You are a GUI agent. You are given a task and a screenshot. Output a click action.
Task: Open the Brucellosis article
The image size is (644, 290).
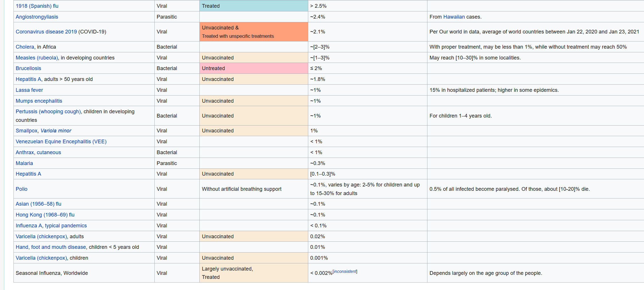point(28,68)
